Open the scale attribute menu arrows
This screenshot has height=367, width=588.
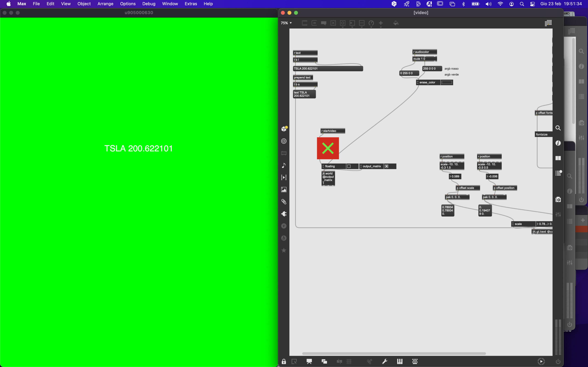point(513,224)
